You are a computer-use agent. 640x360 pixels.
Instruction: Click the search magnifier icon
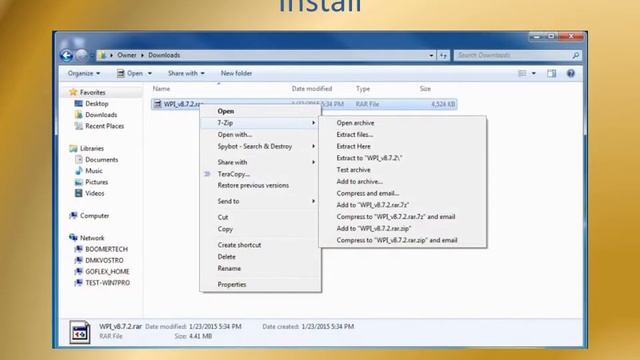point(576,55)
